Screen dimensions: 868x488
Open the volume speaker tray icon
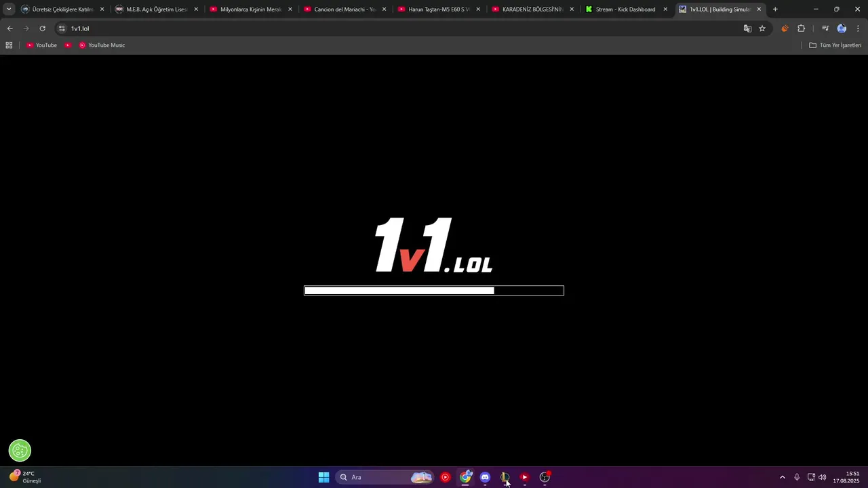click(823, 477)
